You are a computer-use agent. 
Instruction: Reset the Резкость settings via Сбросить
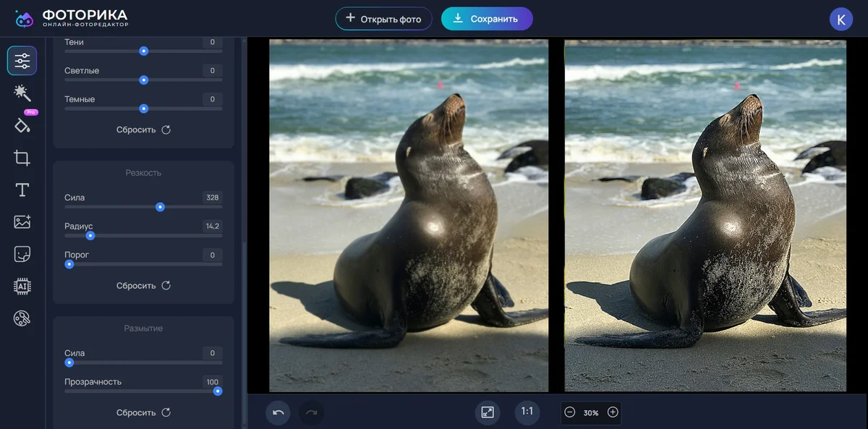(142, 285)
